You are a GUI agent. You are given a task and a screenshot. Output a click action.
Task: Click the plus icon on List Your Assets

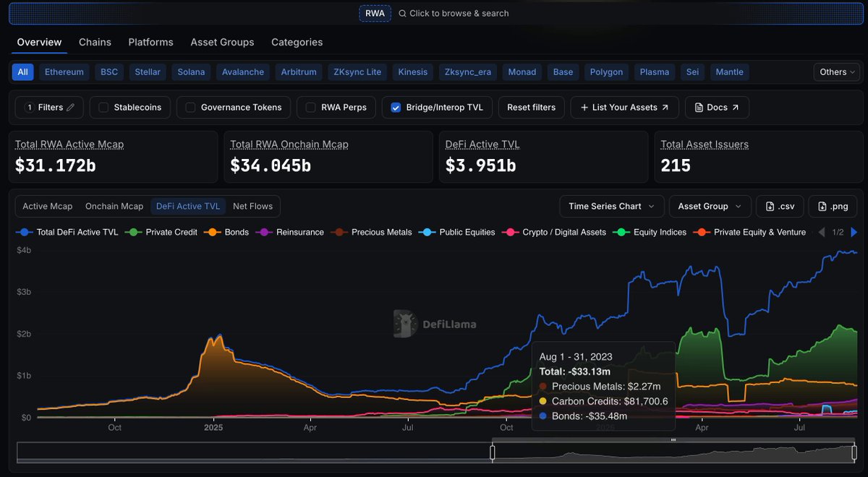tap(584, 107)
